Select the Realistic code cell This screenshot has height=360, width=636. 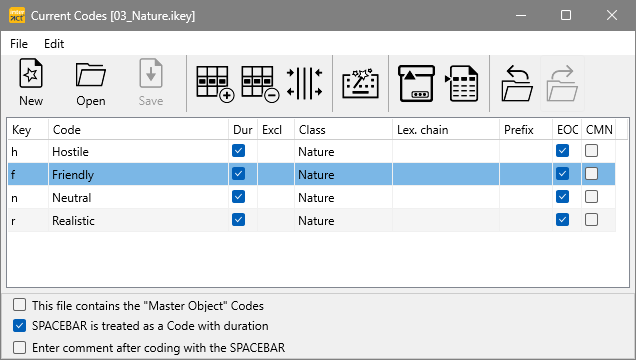click(138, 221)
